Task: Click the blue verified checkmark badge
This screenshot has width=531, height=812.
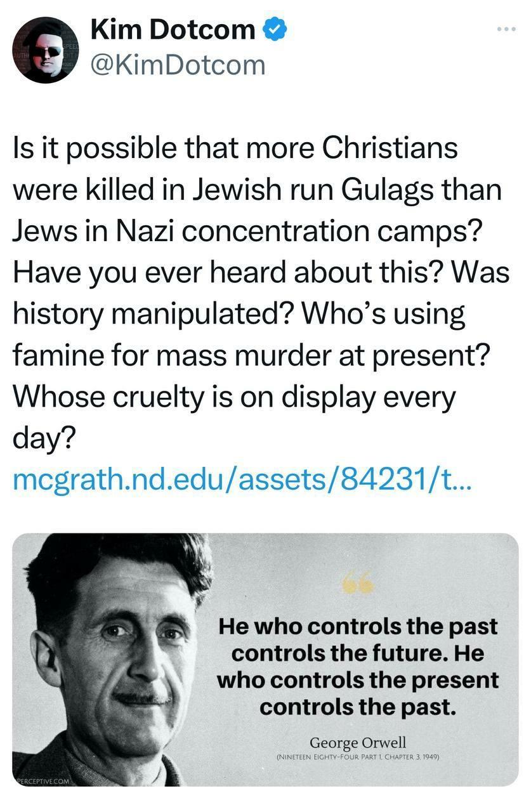Action: coord(275,30)
